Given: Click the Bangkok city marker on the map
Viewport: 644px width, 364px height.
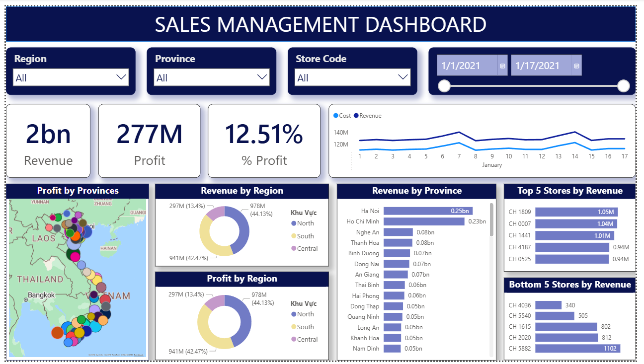Looking at the screenshot, I should [x=26, y=299].
